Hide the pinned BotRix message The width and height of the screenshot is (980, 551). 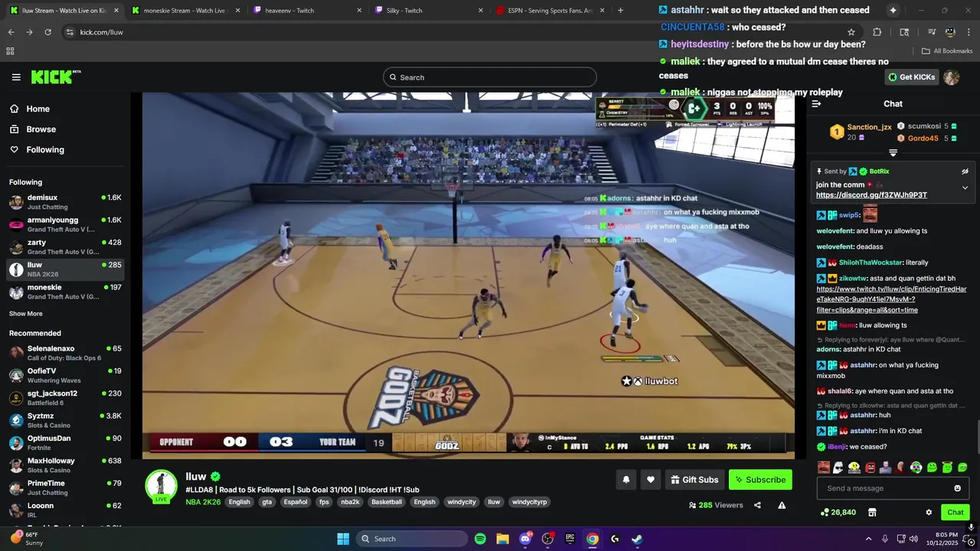[x=965, y=171]
